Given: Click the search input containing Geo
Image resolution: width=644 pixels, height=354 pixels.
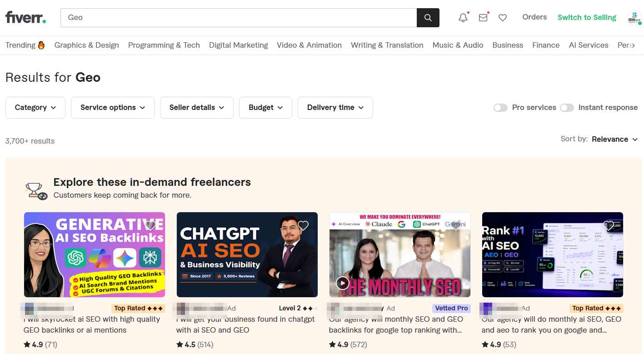Looking at the screenshot, I should click(x=239, y=18).
